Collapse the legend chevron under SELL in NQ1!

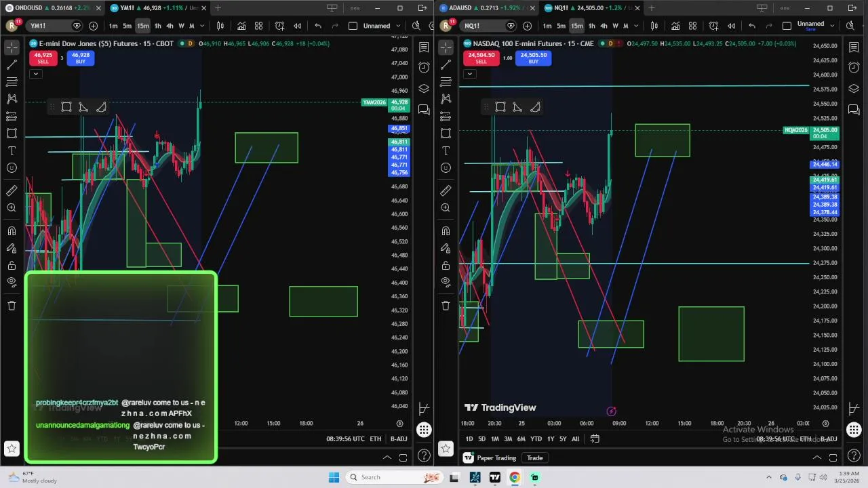coord(470,74)
